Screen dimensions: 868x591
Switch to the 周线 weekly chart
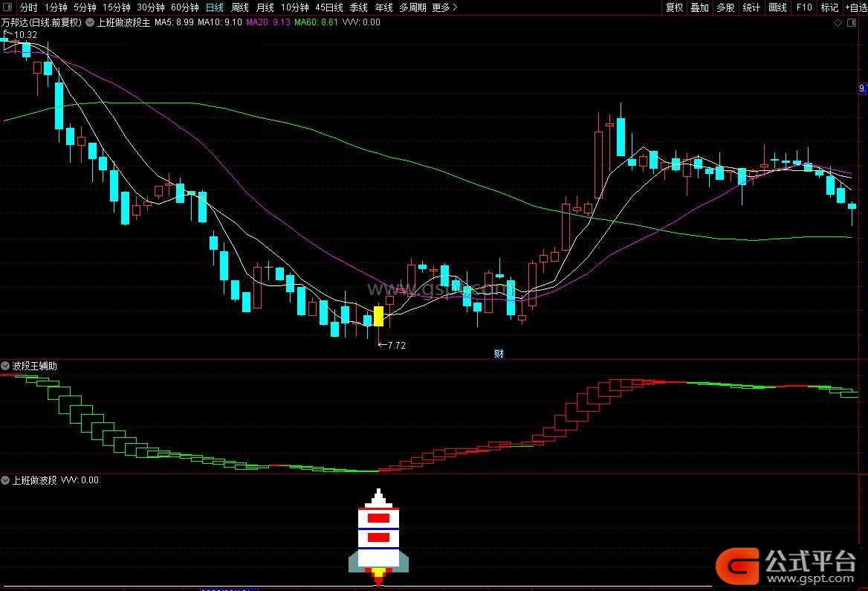pyautogui.click(x=240, y=7)
